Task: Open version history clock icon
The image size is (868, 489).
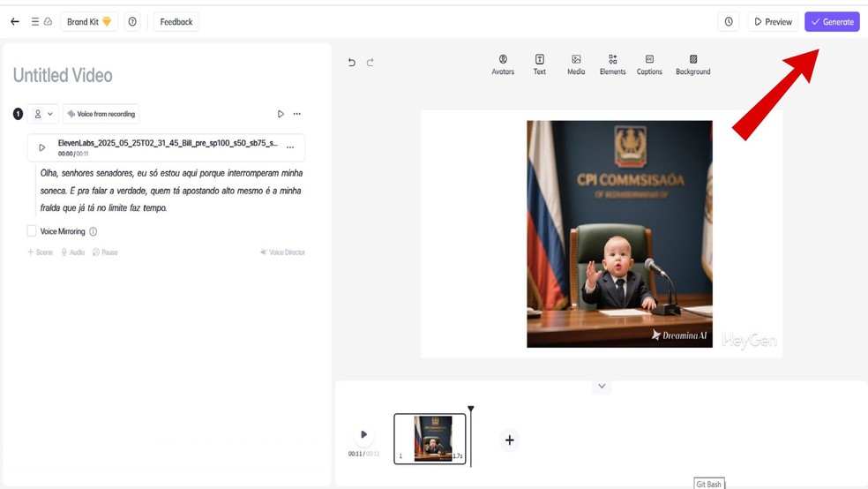Action: pos(729,21)
